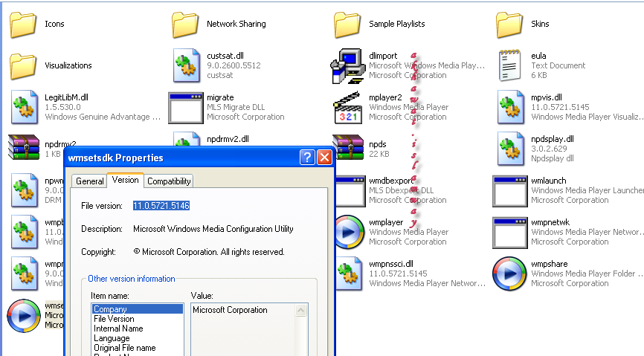Select the npdrmv2 archive icon
Viewport: 644px width, 356px height.
(x=24, y=147)
